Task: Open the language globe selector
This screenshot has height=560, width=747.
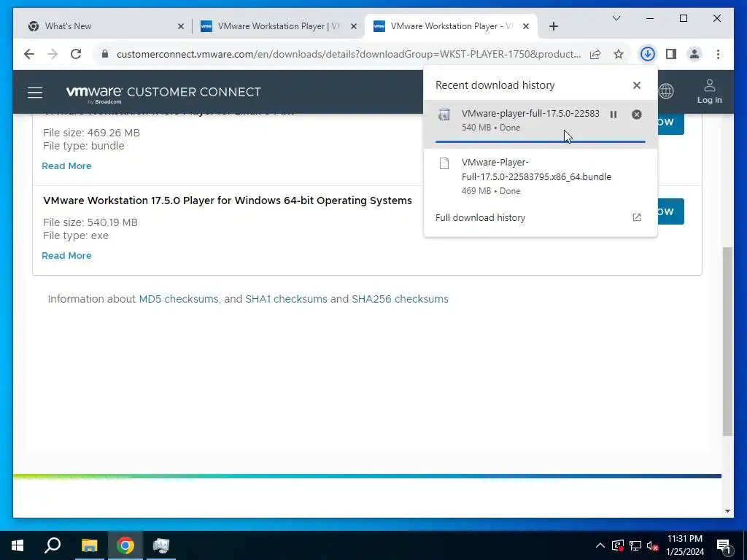Action: [666, 90]
